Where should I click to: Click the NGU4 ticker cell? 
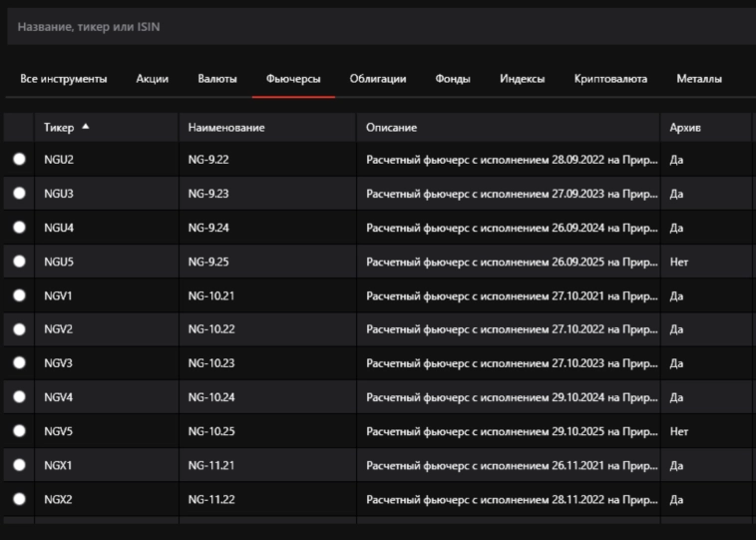pos(59,228)
